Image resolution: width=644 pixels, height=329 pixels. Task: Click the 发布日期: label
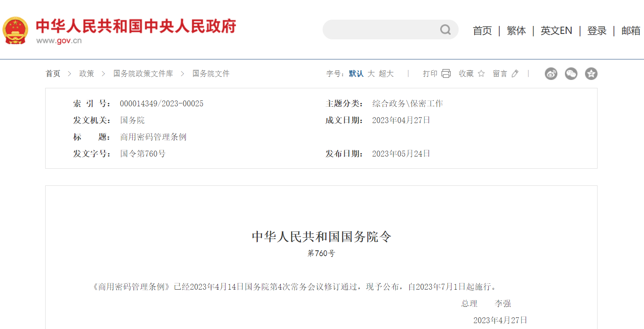pos(344,154)
